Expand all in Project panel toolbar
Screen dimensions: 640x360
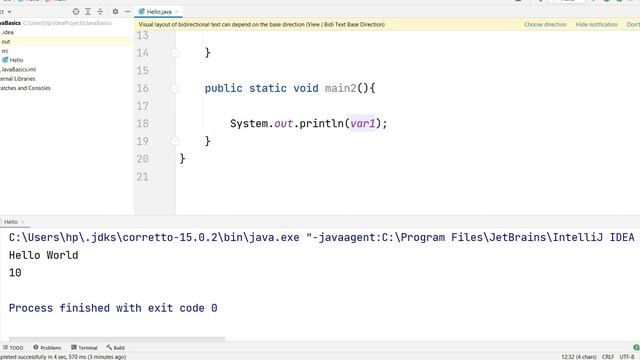88,12
